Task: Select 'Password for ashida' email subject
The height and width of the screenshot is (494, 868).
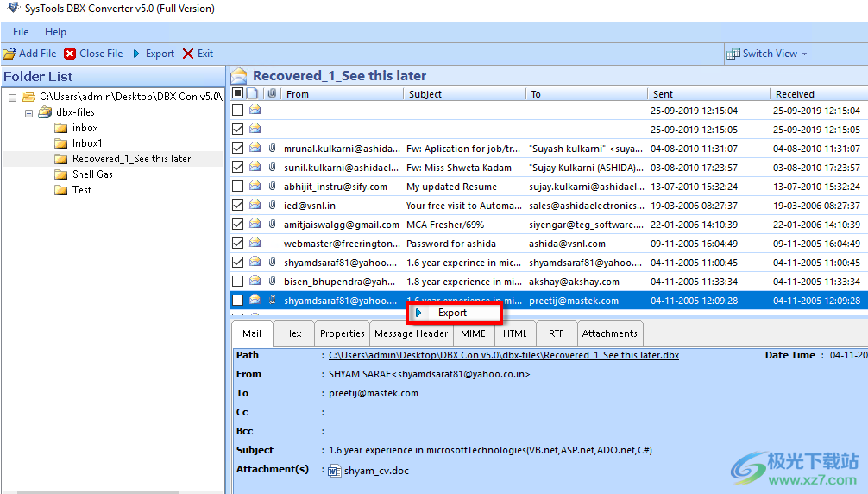Action: (451, 244)
